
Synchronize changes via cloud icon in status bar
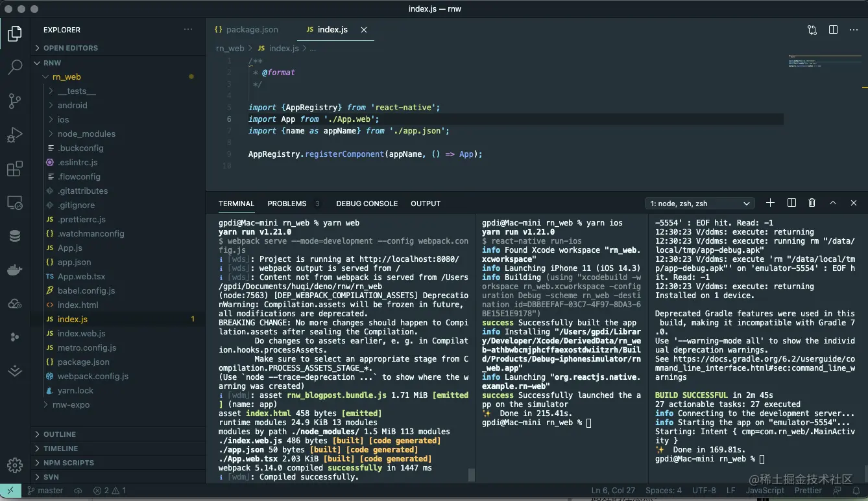[x=78, y=491]
